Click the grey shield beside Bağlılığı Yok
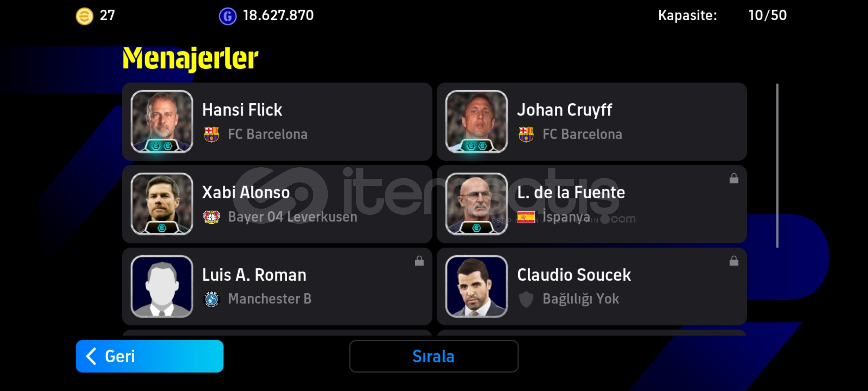Image resolution: width=868 pixels, height=391 pixels. tap(526, 299)
